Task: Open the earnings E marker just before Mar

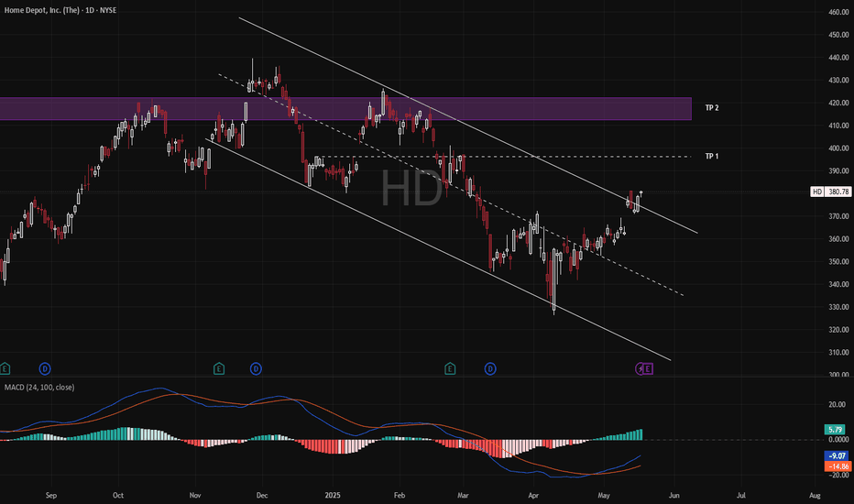Action: [x=450, y=369]
